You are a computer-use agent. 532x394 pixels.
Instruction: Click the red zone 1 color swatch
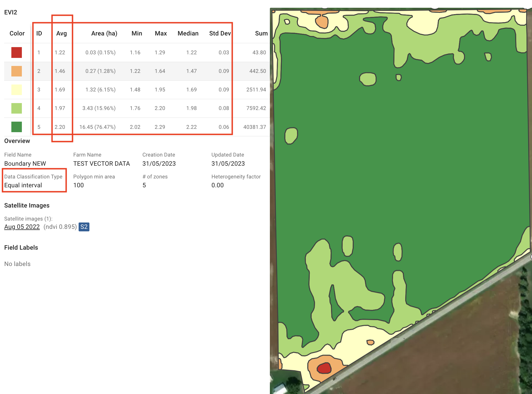pos(17,52)
